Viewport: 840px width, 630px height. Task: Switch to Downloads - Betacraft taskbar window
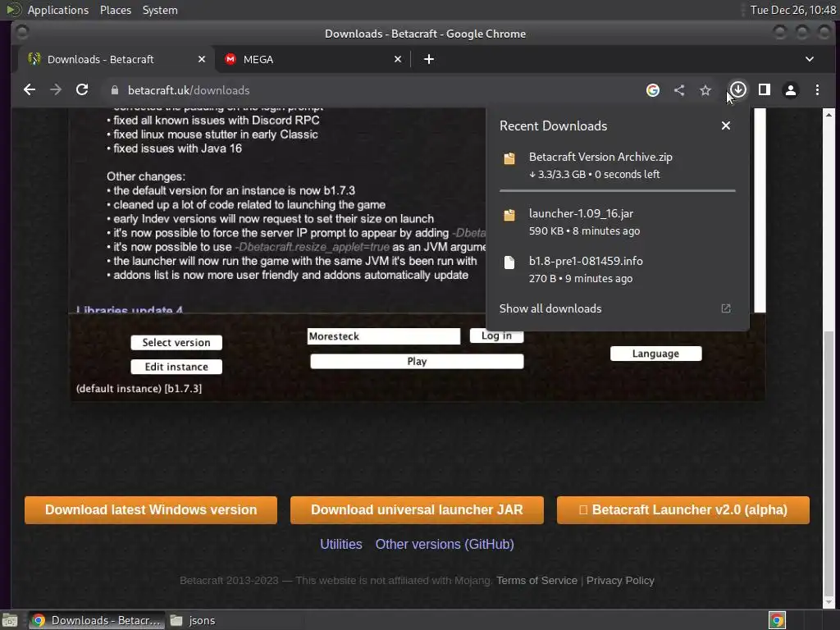coord(97,620)
